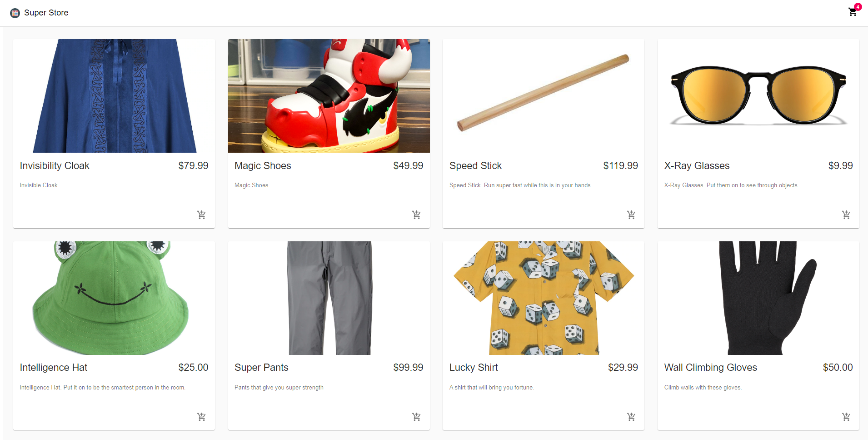This screenshot has height=444, width=868.
Task: Open the shopping cart in header
Action: 853,12
